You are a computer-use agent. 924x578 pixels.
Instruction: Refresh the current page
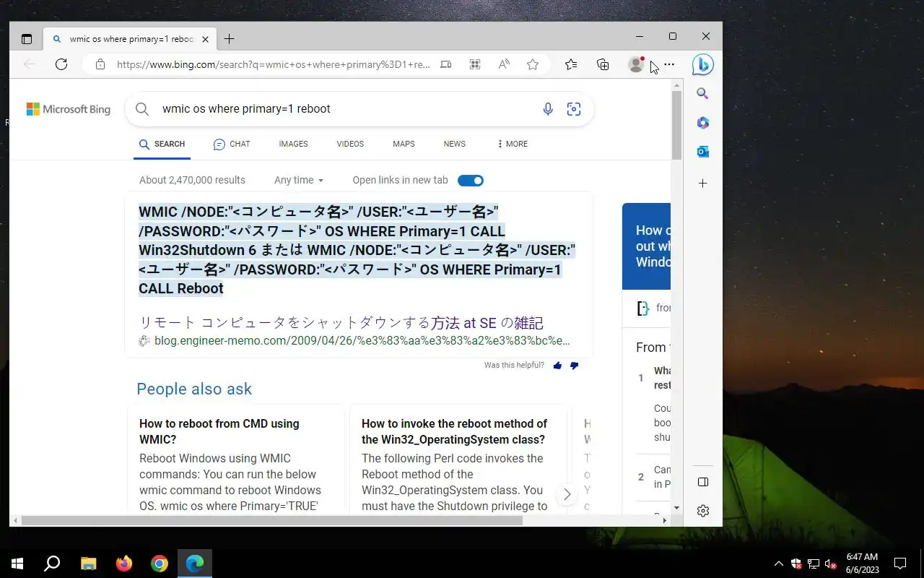tap(61, 64)
